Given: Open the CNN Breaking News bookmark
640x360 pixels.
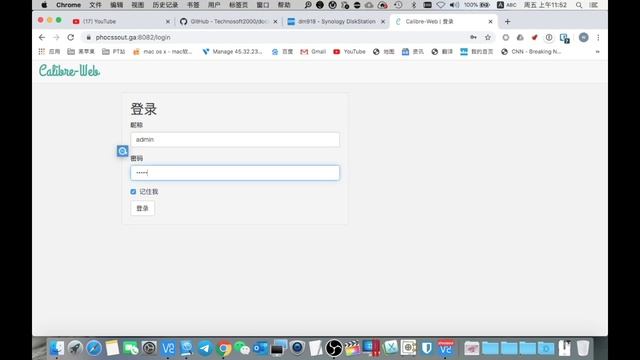Looking at the screenshot, I should click(x=531, y=51).
